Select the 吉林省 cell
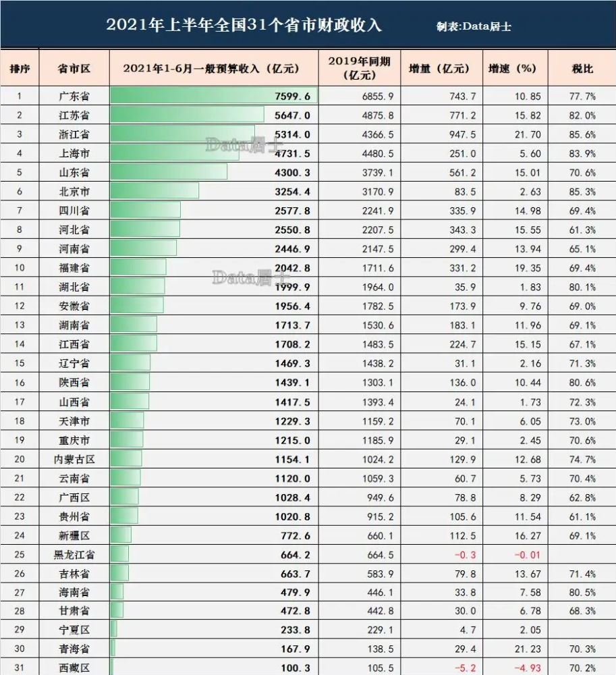 [x=74, y=574]
